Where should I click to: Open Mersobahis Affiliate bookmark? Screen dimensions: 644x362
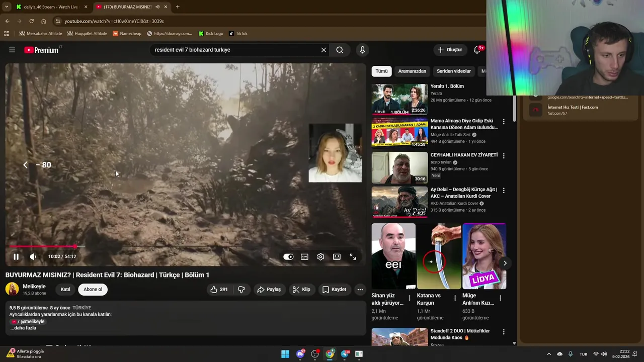click(41, 34)
